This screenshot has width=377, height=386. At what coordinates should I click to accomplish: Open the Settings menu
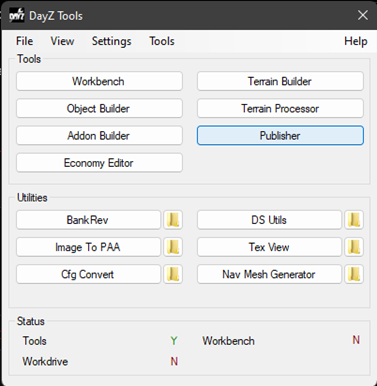[x=111, y=41]
